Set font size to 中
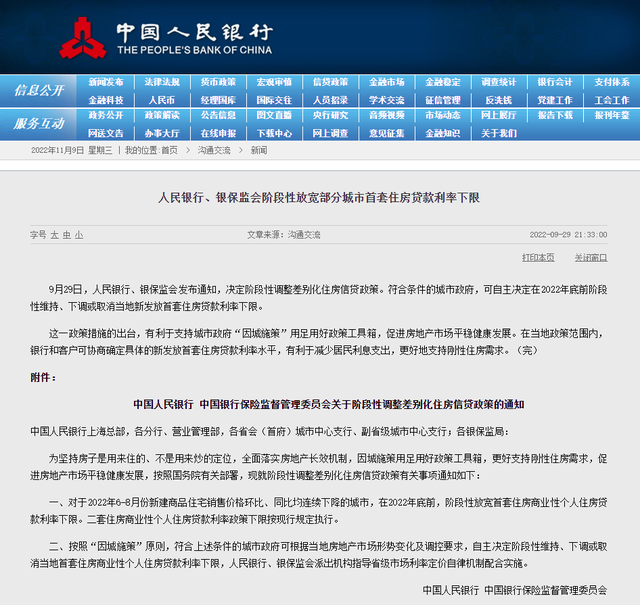The width and height of the screenshot is (640, 605). click(67, 235)
